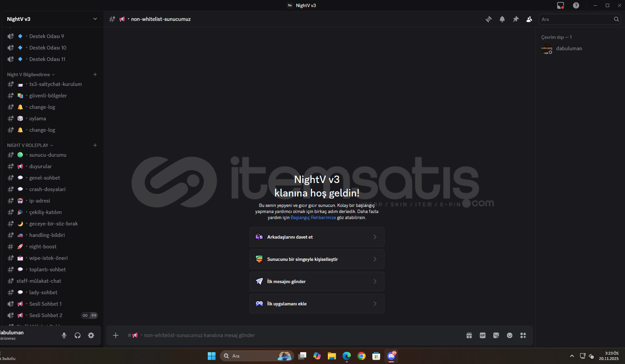The image size is (625, 364).
Task: Open the duyurular channel
Action: 40,166
